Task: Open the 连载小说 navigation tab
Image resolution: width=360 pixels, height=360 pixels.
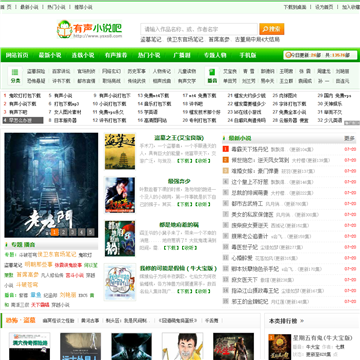Action: pyautogui.click(x=83, y=55)
